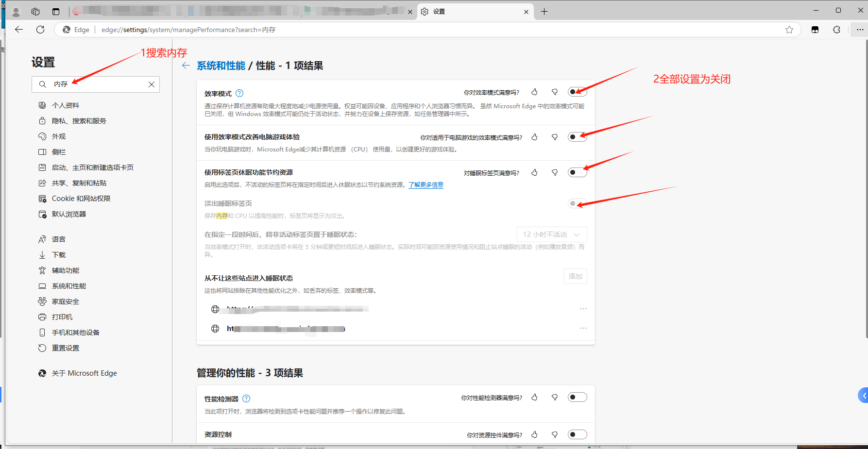The image size is (868, 449).
Task: Open the extensions puzzle icon
Action: tap(836, 30)
